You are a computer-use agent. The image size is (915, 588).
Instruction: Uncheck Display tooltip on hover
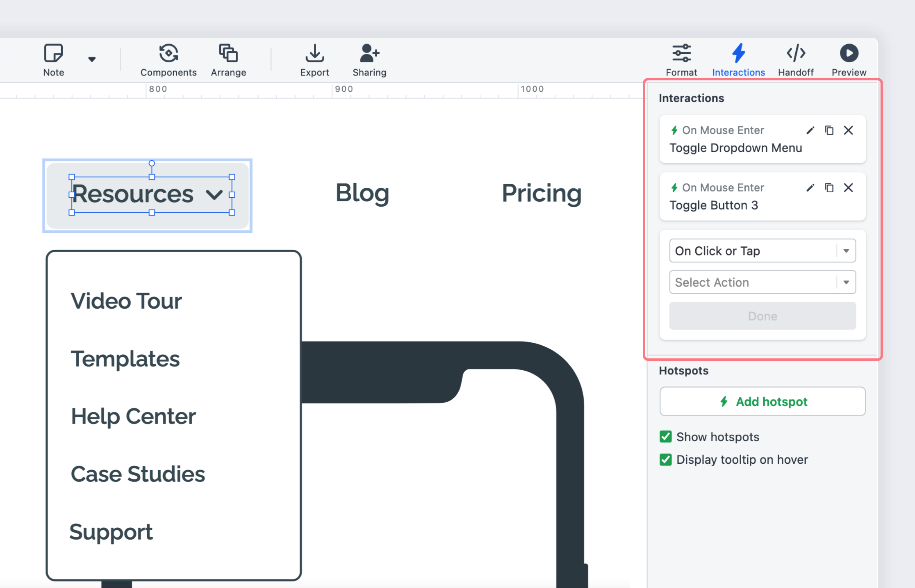coord(666,460)
